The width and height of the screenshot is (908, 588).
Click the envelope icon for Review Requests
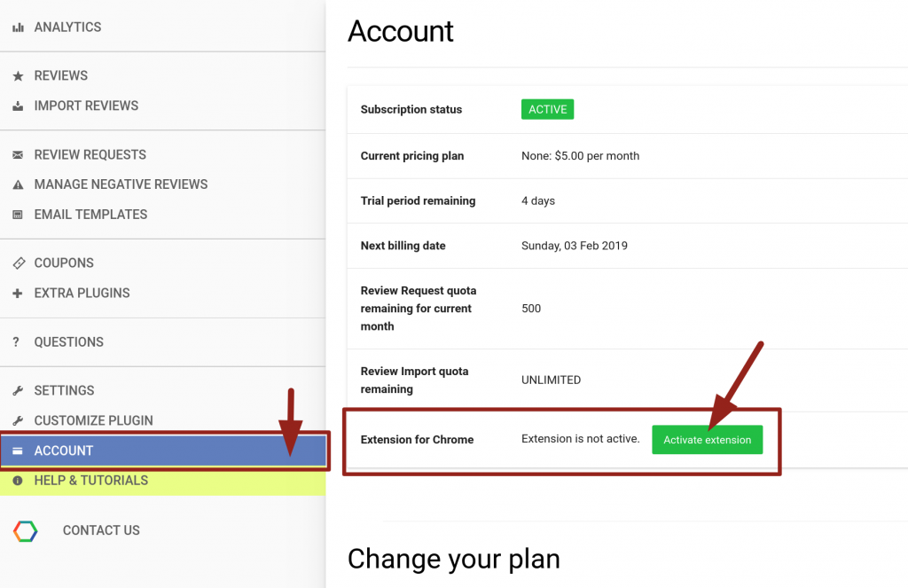(x=18, y=154)
